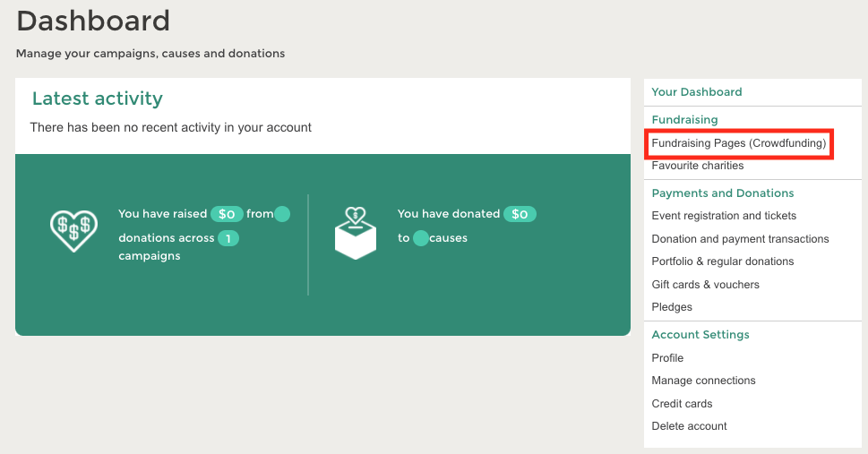Click the raised $0 amount badge
Viewport: 868px width, 454px height.
click(x=227, y=214)
